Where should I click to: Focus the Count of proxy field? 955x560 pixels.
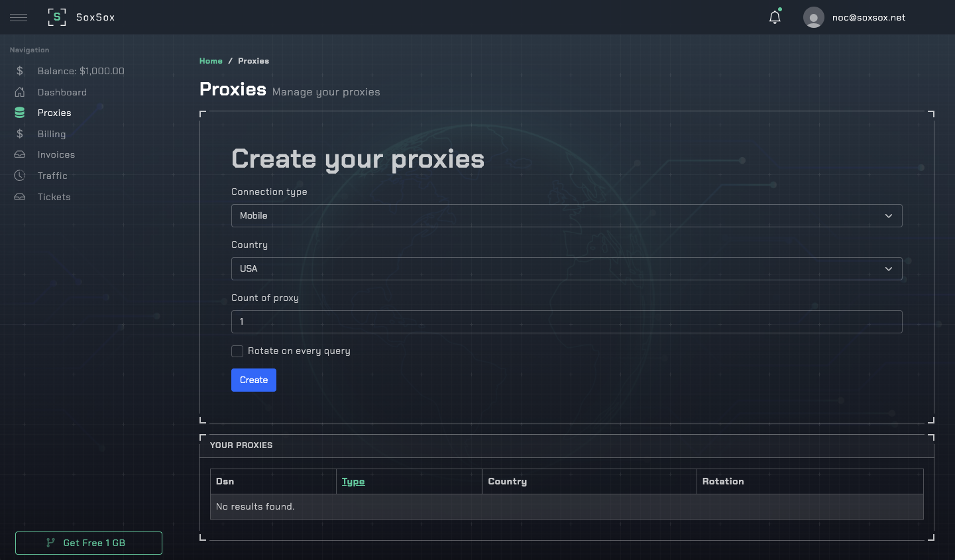(x=566, y=322)
